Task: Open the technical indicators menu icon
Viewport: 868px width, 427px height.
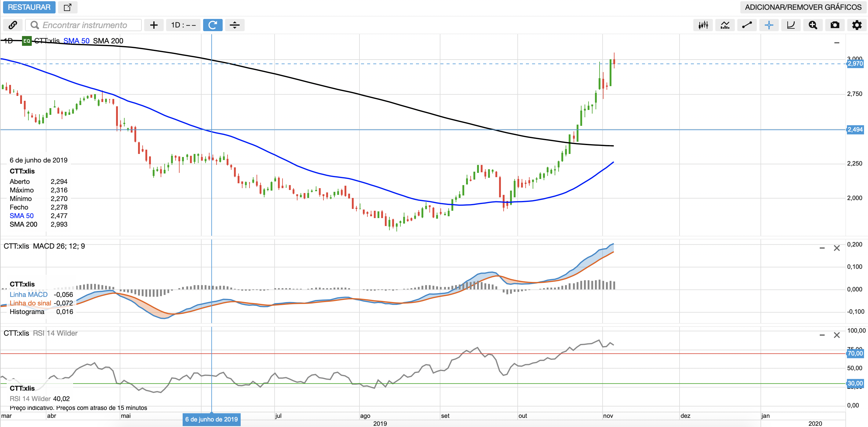Action: [725, 25]
